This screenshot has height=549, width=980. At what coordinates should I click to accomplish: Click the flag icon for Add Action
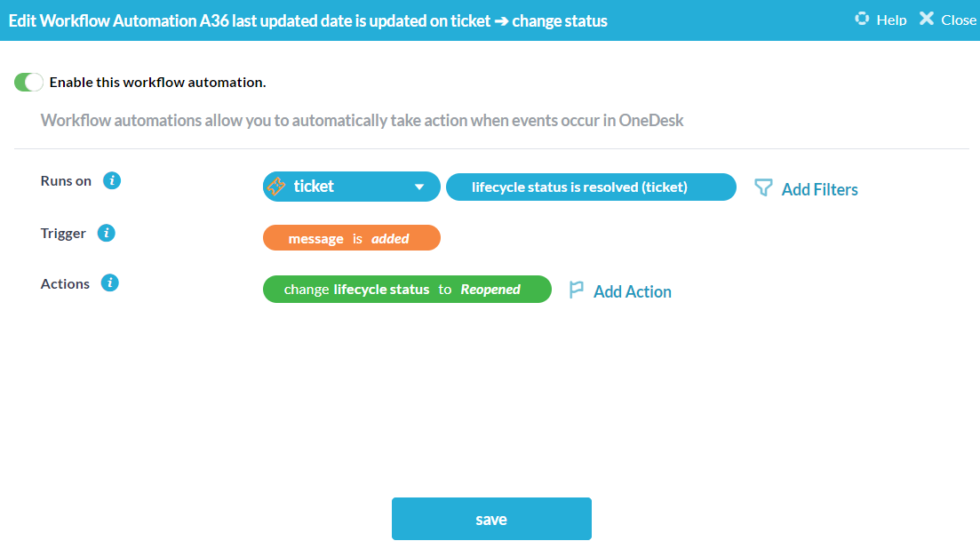[577, 290]
